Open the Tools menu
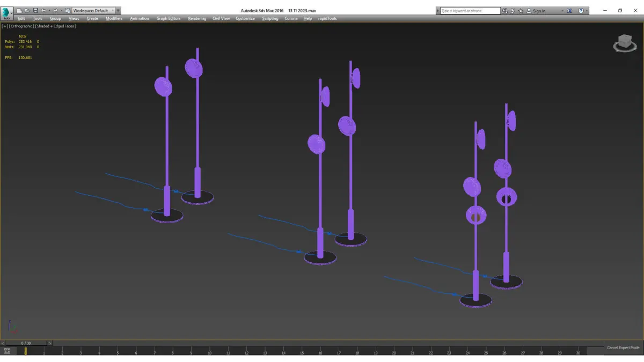 pyautogui.click(x=38, y=18)
